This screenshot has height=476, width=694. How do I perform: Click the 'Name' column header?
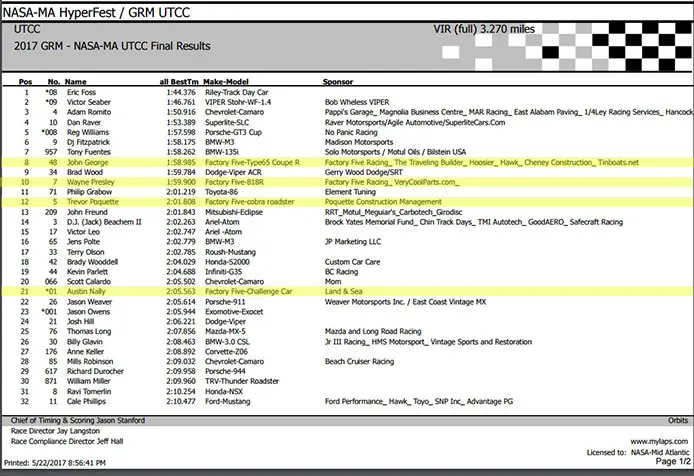click(x=75, y=81)
